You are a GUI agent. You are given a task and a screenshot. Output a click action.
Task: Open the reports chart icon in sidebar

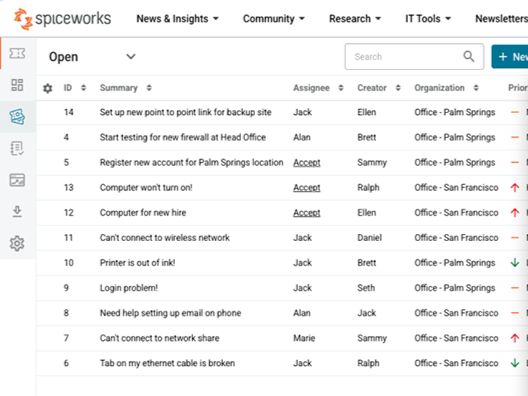tap(17, 180)
